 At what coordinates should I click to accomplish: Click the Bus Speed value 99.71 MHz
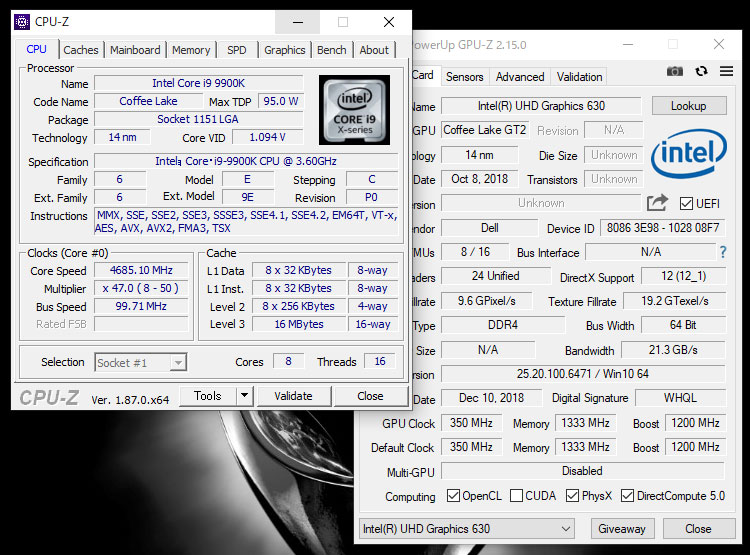[141, 306]
